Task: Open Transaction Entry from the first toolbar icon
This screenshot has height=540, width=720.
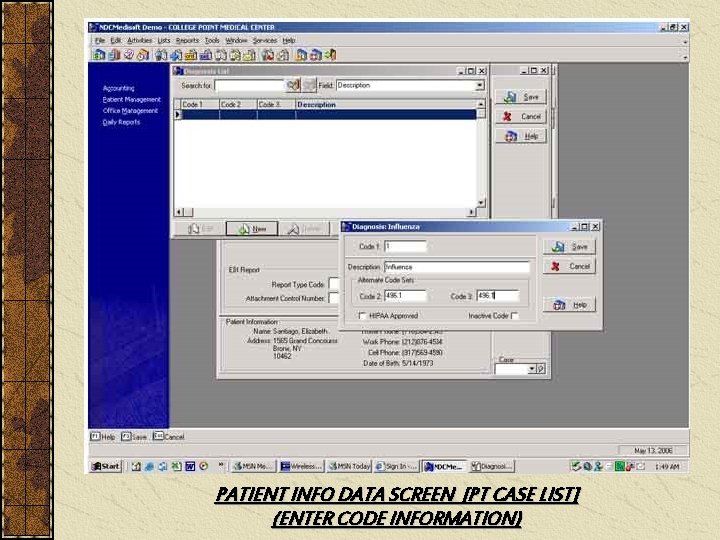Action: click(99, 55)
